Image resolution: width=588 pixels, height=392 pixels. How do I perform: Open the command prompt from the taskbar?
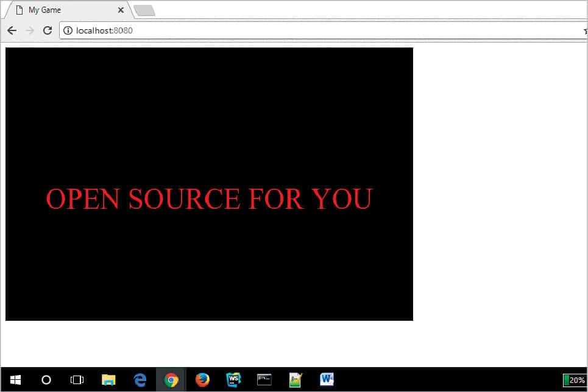coord(264,380)
